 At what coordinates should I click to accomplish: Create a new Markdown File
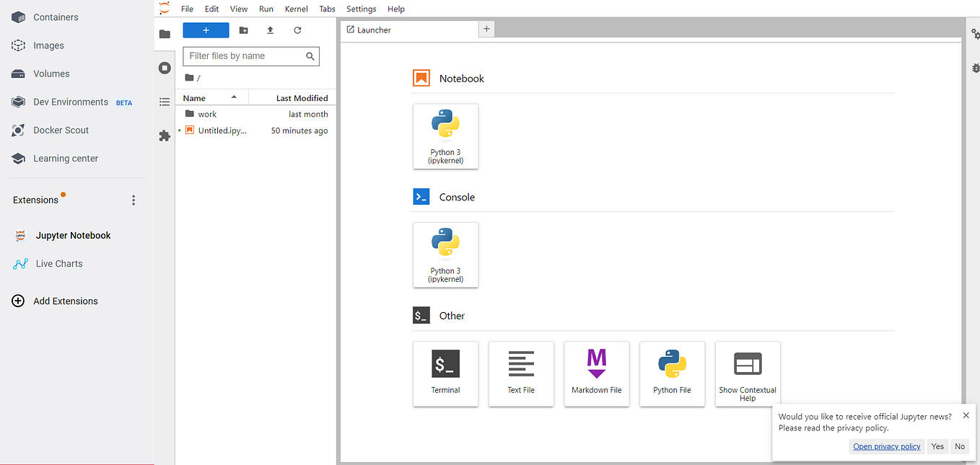click(597, 373)
